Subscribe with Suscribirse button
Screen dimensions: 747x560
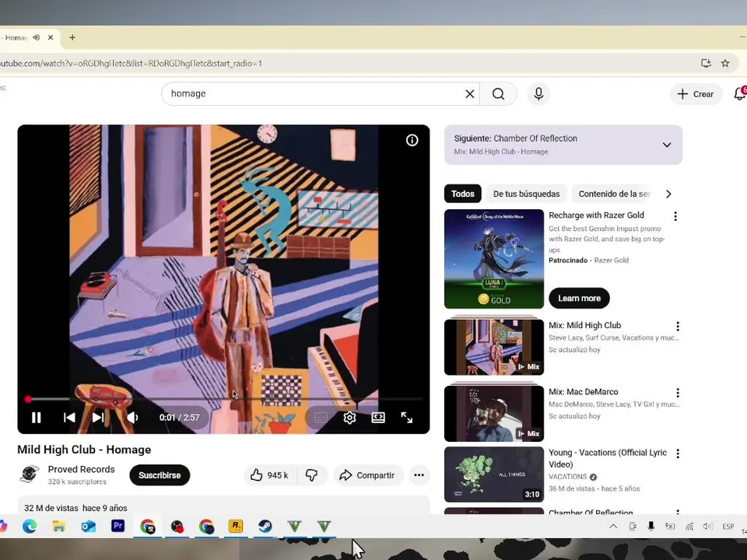(160, 475)
